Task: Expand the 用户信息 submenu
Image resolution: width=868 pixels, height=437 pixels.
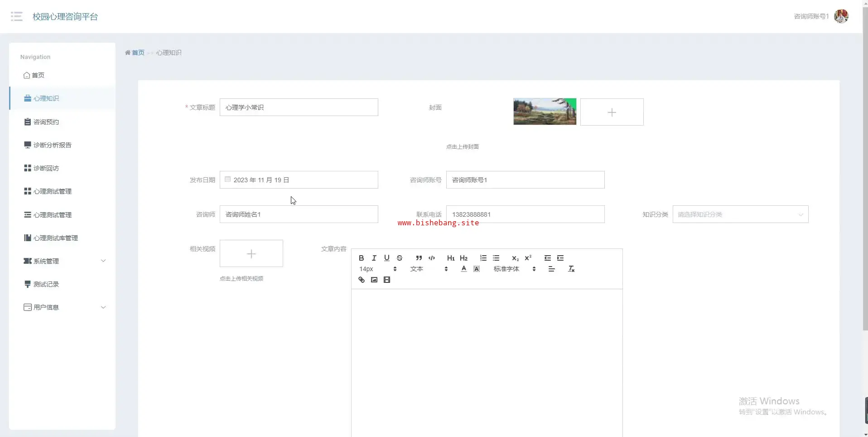Action: pos(63,307)
